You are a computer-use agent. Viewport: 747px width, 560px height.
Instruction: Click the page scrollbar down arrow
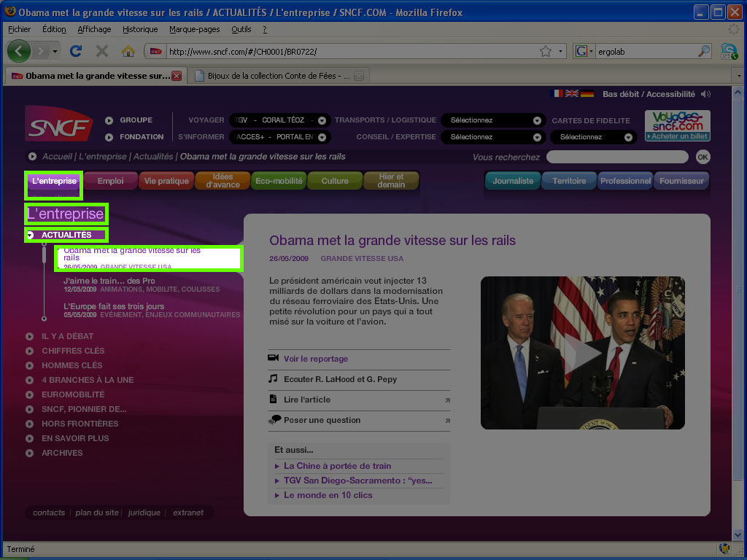point(738,534)
